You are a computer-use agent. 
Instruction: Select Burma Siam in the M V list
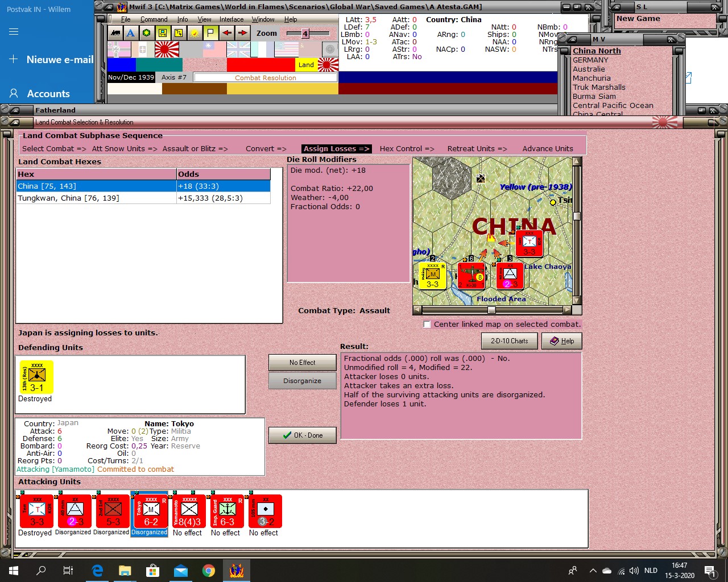pos(594,97)
